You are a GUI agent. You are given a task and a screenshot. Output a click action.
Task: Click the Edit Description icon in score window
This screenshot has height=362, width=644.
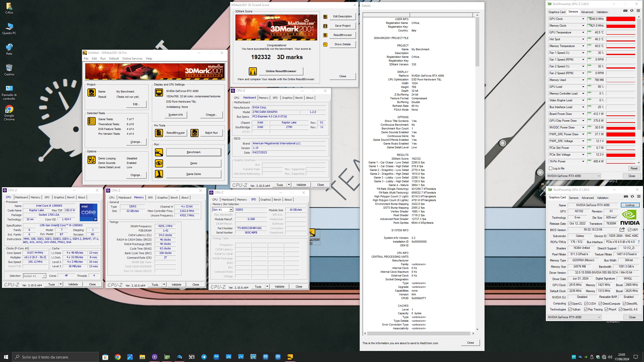pos(325,17)
